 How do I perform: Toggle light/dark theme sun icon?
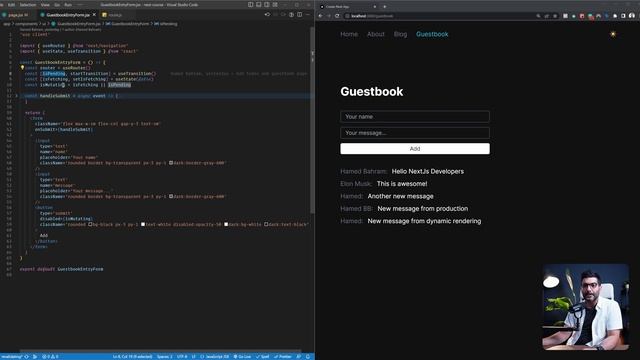613,34
